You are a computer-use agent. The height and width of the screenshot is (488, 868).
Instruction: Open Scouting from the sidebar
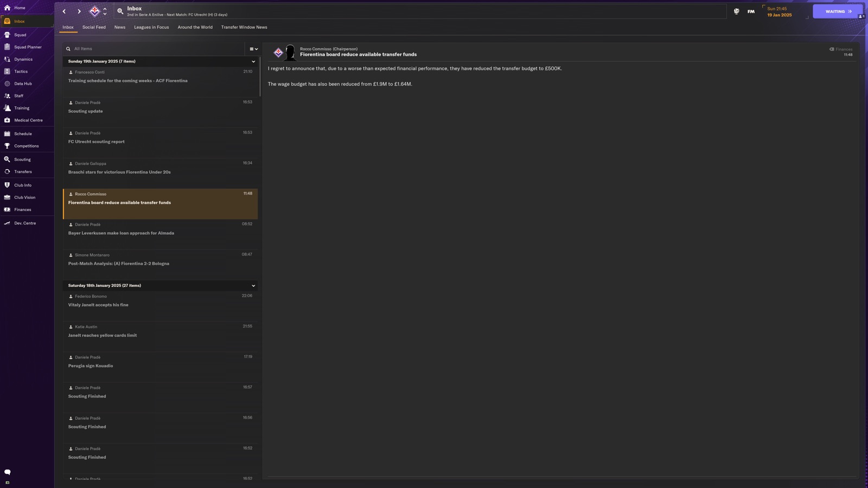pos(27,159)
